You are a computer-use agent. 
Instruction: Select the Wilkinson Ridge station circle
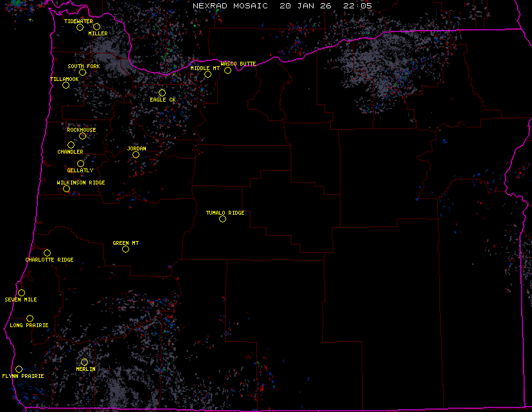tap(66, 188)
